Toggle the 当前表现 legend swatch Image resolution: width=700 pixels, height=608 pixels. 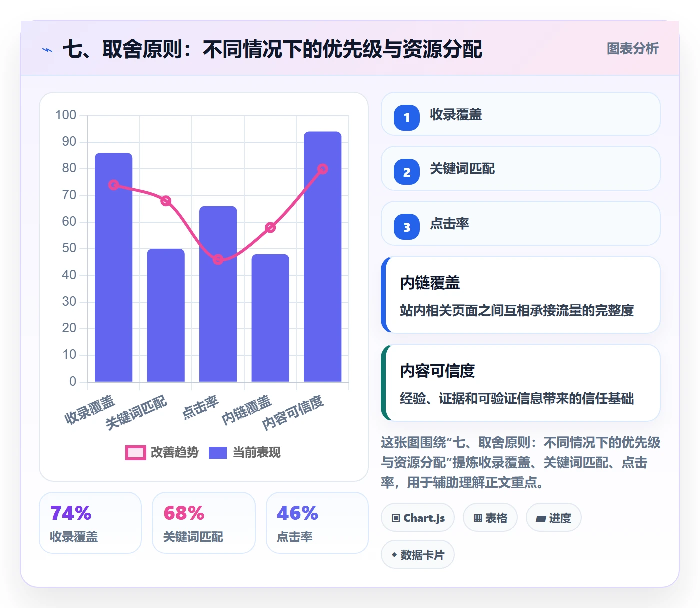coord(218,453)
